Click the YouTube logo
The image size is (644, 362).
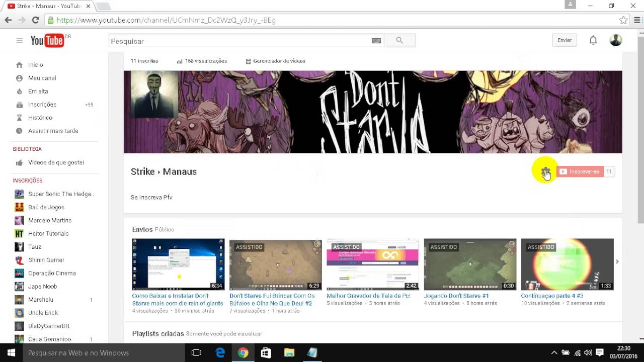48,41
